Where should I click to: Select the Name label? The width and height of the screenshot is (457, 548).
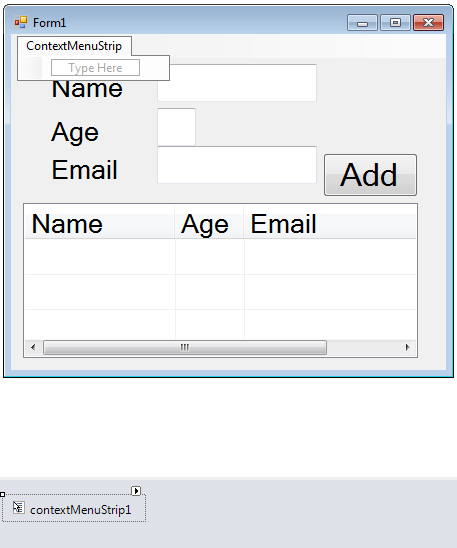tap(87, 88)
